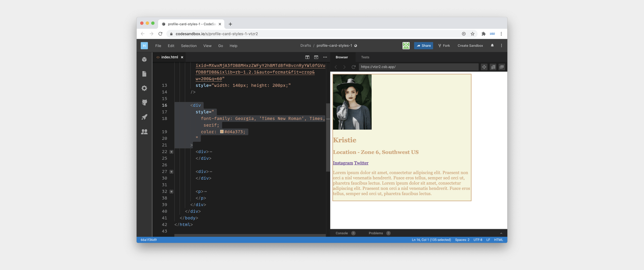Image resolution: width=644 pixels, height=270 pixels.
Task: Click the editor preview layout icon
Action: point(316,57)
